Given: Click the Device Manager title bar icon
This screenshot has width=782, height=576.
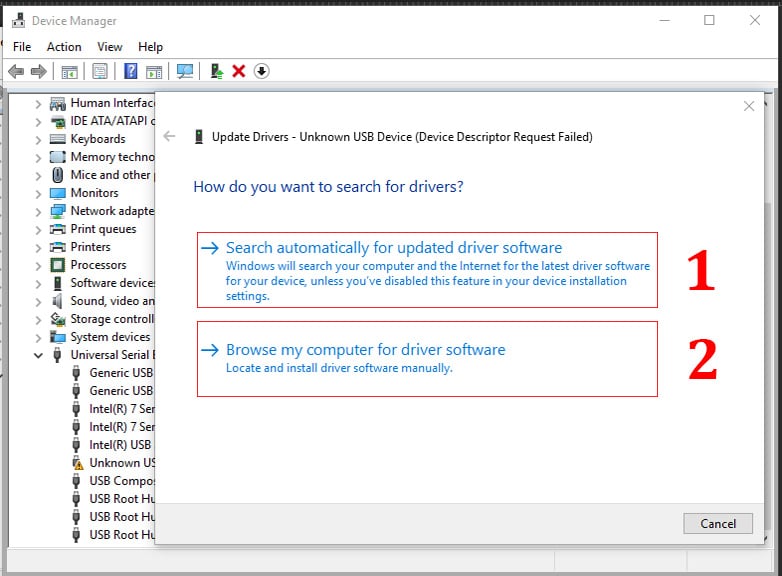Looking at the screenshot, I should pyautogui.click(x=19, y=20).
